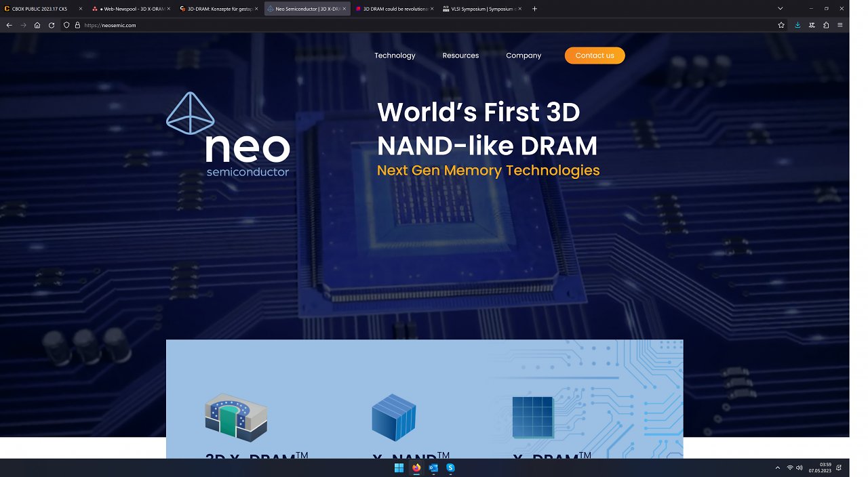This screenshot has width=868, height=477.
Task: Switch to the 3D DRAM could be revolution tab
Action: pyautogui.click(x=394, y=9)
